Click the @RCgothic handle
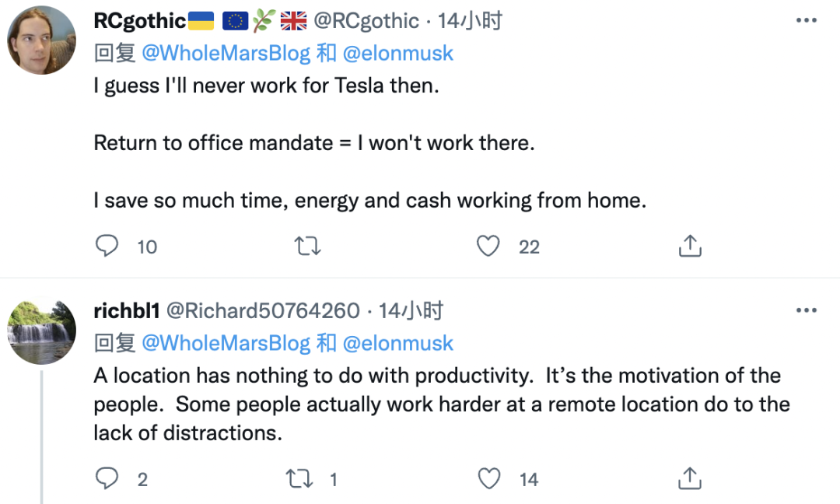 point(366,21)
